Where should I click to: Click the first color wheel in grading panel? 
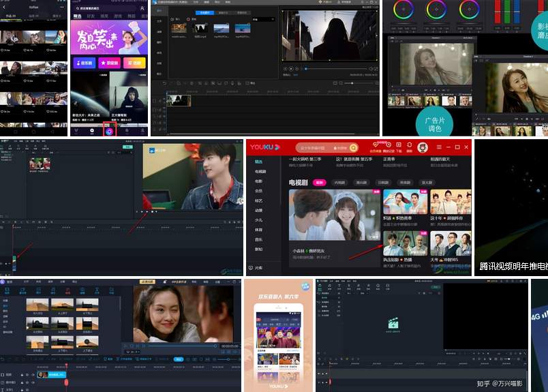403,10
